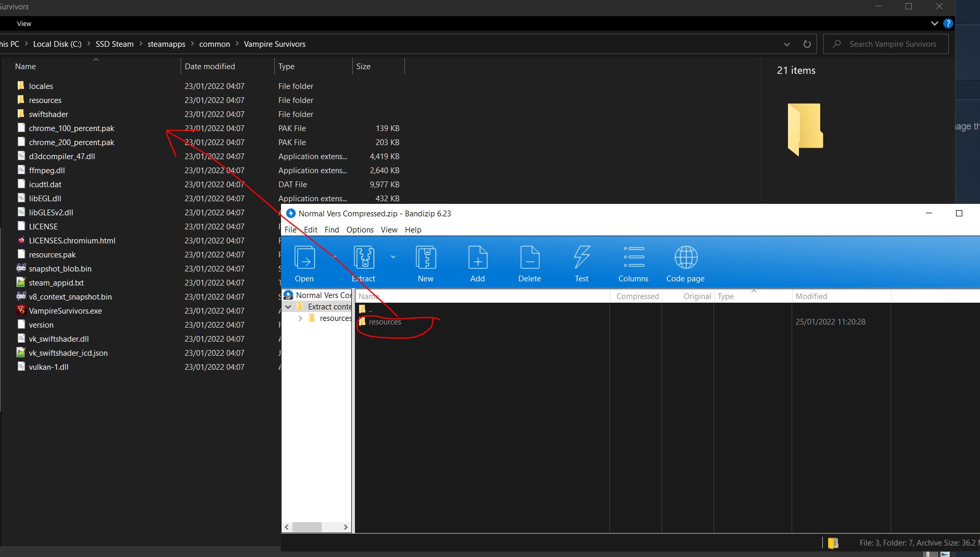The width and height of the screenshot is (980, 557).
Task: Open the File menu in Bandizip
Action: pos(290,230)
